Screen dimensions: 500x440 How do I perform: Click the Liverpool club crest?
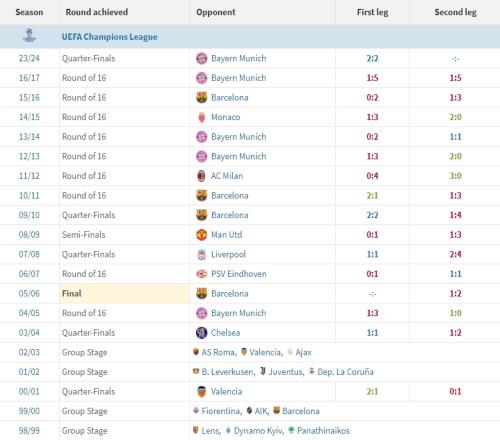coord(201,254)
